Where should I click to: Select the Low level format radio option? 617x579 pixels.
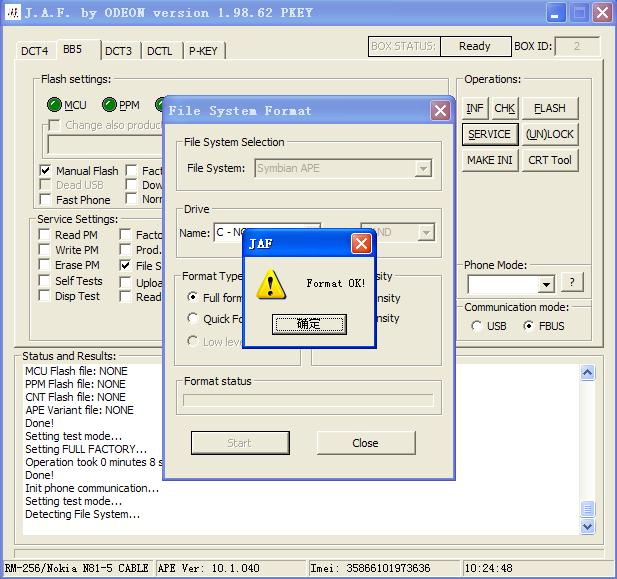pos(192,341)
